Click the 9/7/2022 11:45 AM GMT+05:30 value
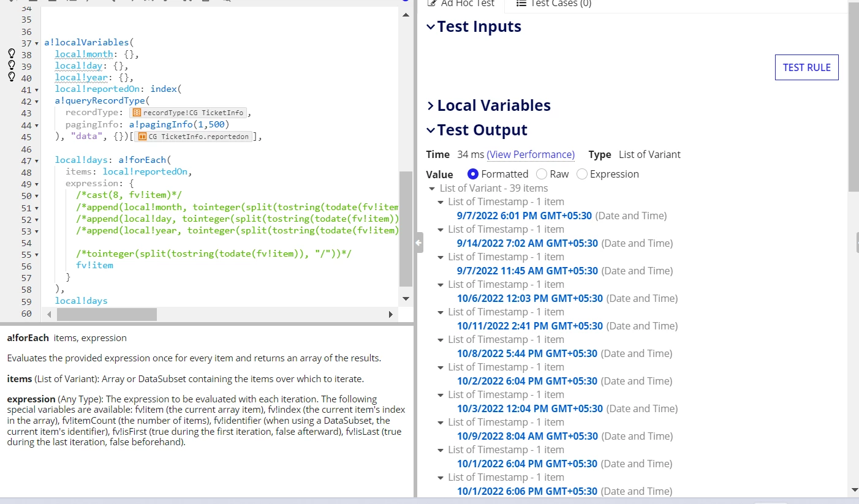 tap(528, 271)
